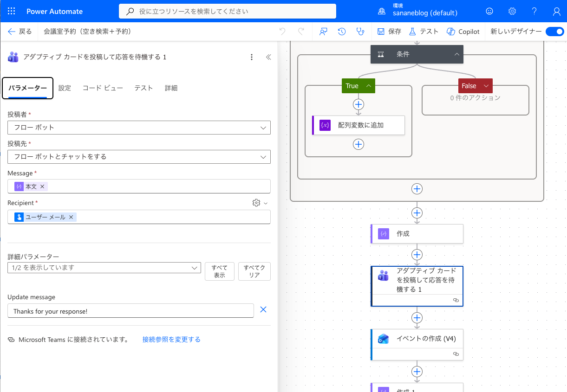Click the Update message text field

(x=130, y=311)
